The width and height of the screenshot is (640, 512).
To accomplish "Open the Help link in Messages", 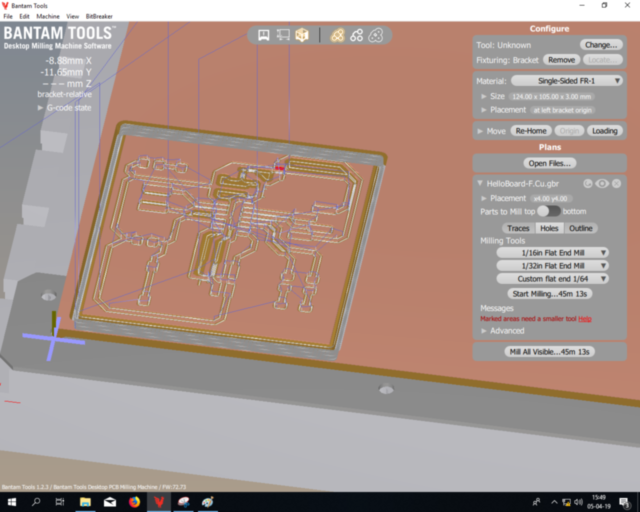I will (584, 319).
